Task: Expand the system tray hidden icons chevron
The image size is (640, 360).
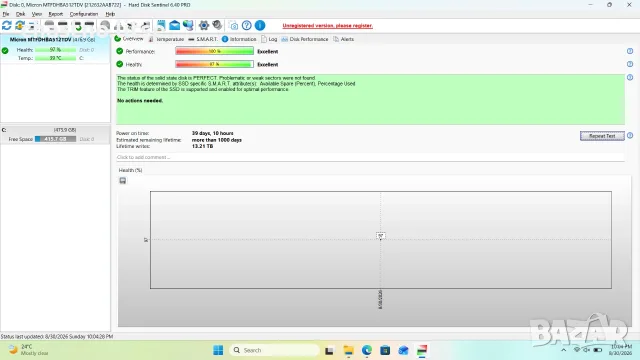Action: point(564,350)
